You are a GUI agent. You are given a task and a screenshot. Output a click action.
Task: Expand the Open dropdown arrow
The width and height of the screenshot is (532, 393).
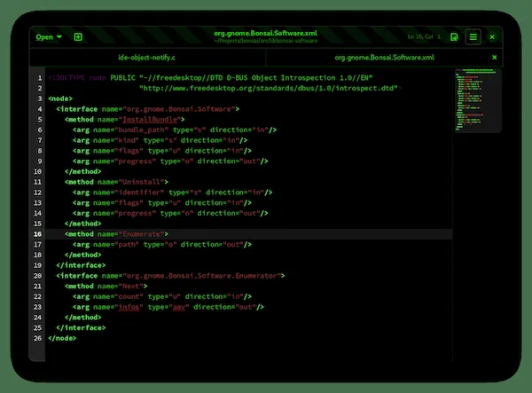(x=59, y=36)
